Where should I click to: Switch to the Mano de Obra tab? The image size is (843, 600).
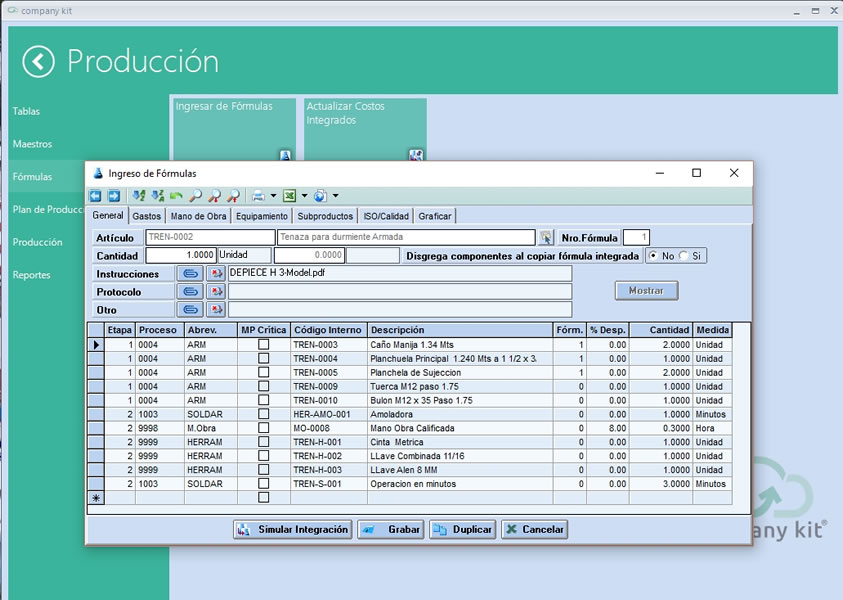[x=198, y=216]
